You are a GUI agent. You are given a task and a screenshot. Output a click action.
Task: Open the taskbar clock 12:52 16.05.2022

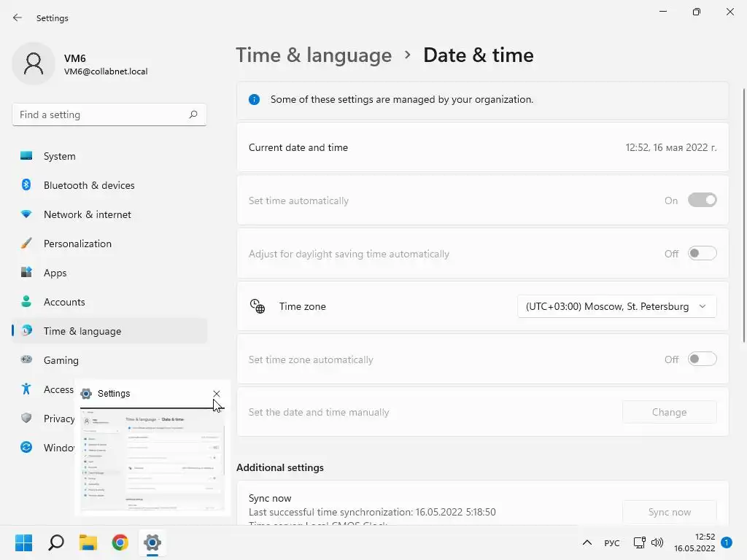(x=694, y=542)
